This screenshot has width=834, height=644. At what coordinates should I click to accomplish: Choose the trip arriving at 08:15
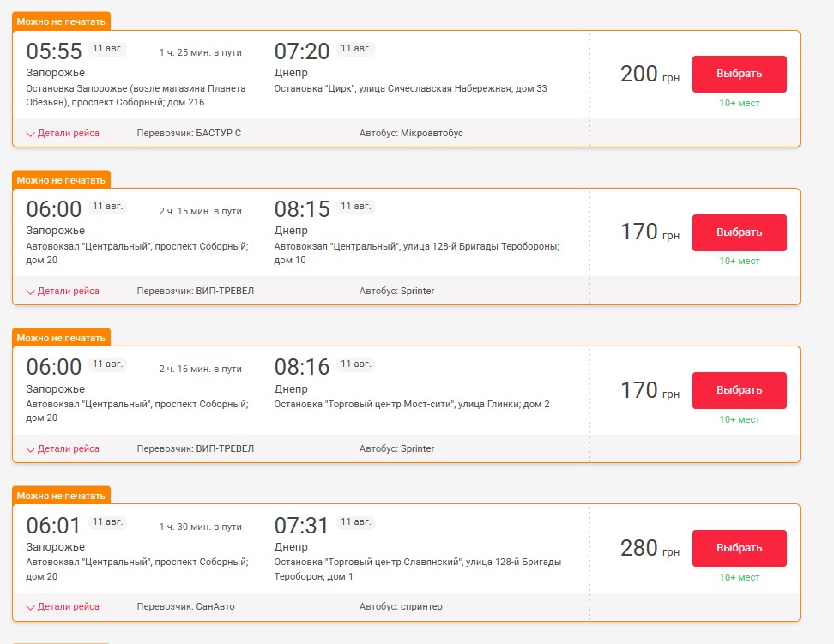coord(739,232)
